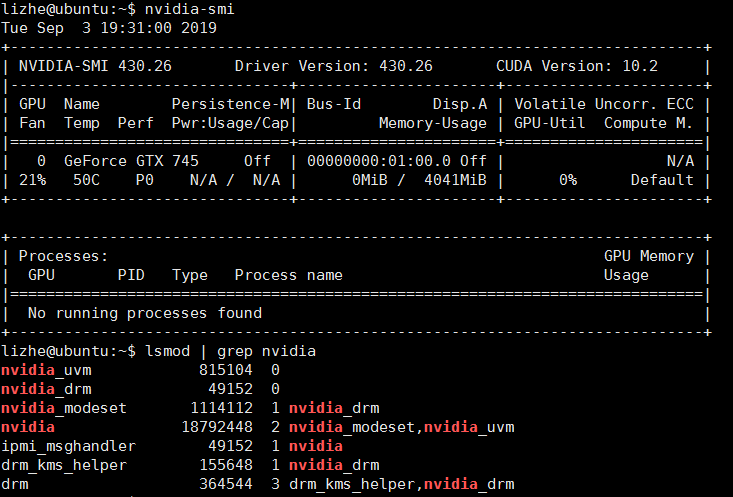The image size is (733, 497).
Task: Click size value '18792448'
Action: point(217,427)
